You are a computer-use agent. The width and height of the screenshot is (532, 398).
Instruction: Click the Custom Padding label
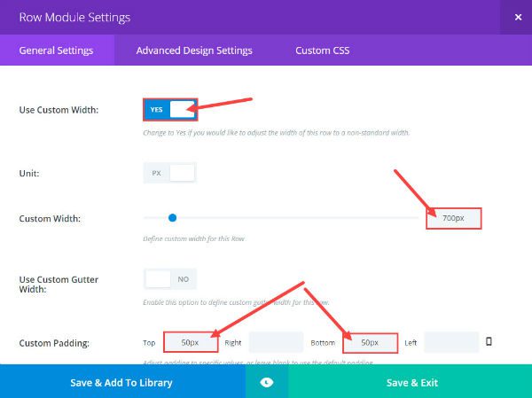coord(54,343)
